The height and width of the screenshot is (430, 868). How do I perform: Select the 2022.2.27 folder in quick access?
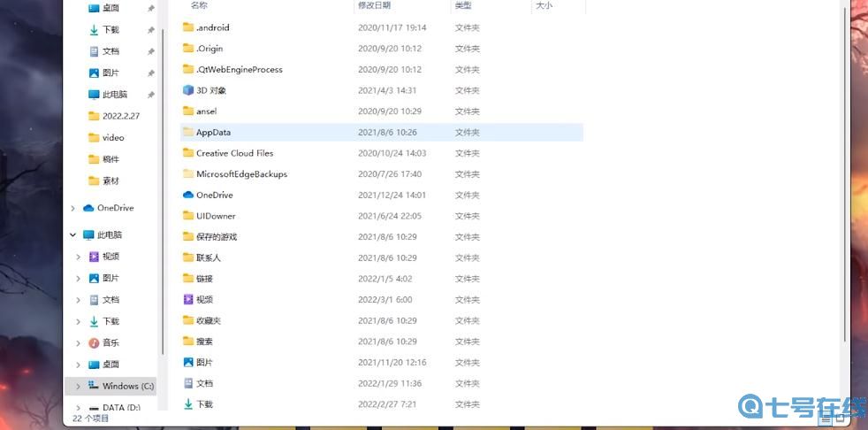click(120, 116)
